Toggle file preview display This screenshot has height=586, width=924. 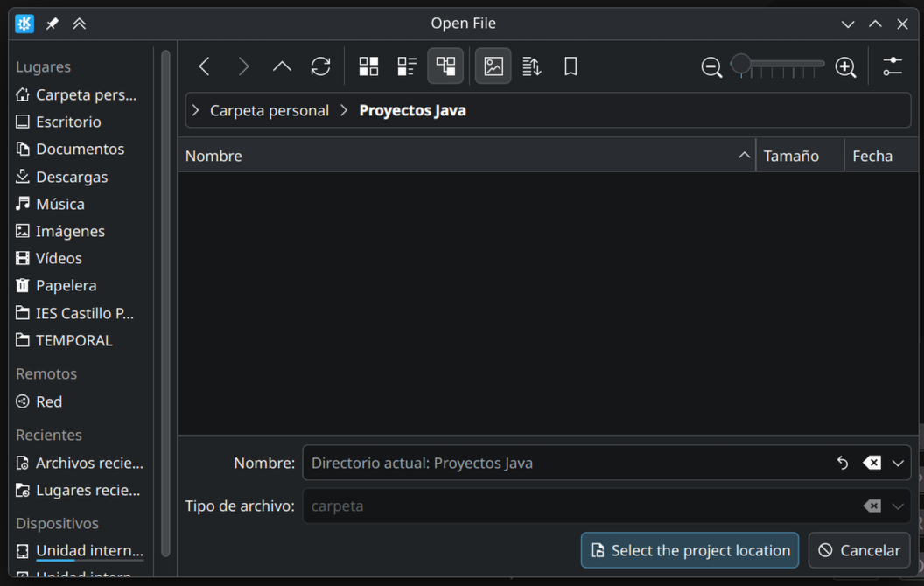click(493, 66)
